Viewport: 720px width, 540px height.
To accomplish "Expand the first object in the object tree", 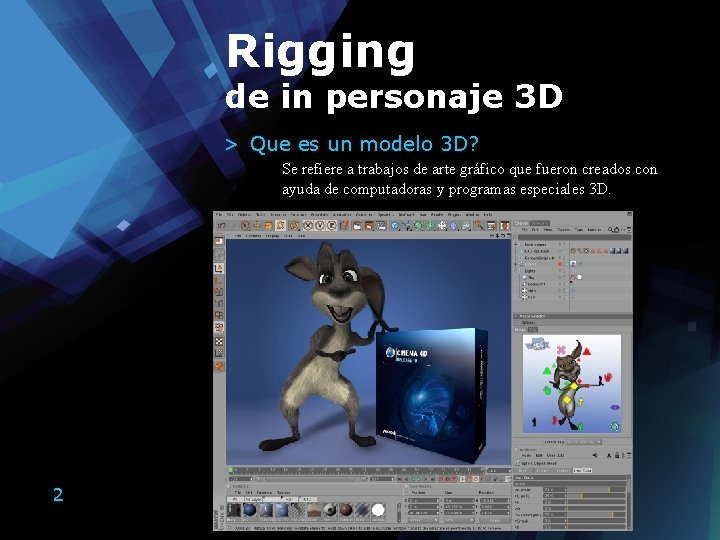I will point(516,245).
